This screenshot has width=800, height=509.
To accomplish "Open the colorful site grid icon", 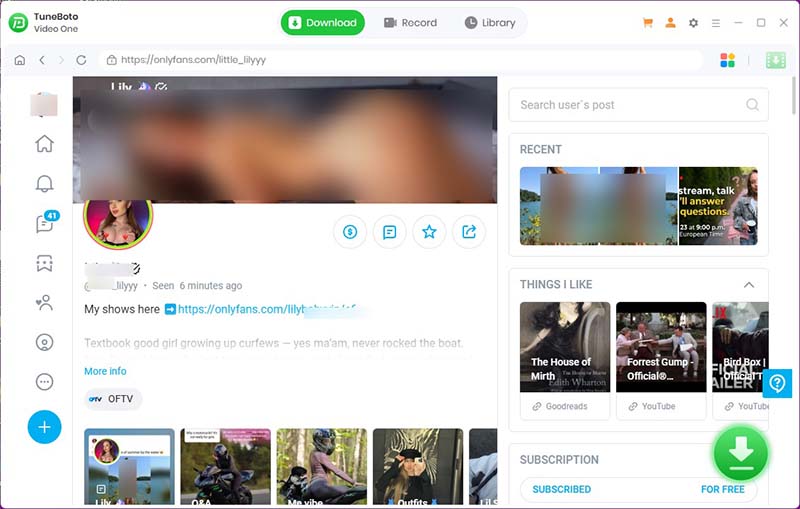I will [728, 60].
